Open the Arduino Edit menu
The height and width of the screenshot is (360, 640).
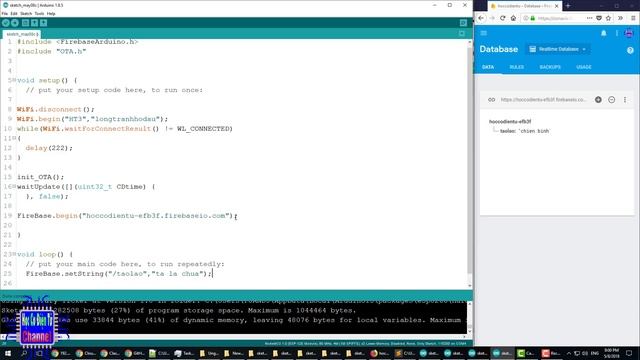click(x=14, y=13)
